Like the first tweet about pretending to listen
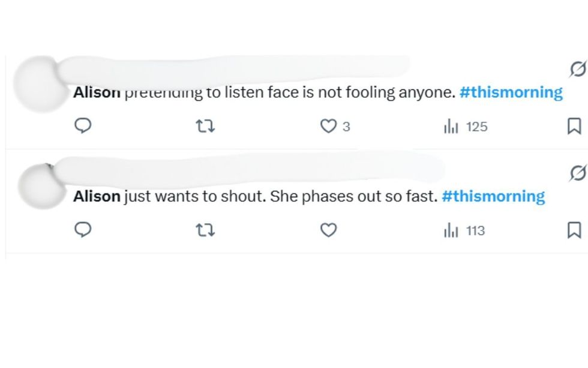588x368 pixels. 327,126
